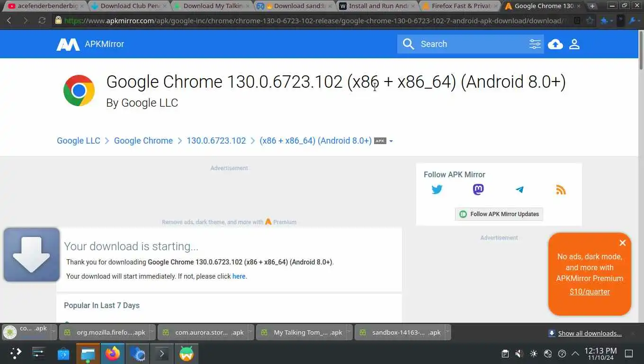
Task: Click the browser back arrow
Action: point(9,20)
